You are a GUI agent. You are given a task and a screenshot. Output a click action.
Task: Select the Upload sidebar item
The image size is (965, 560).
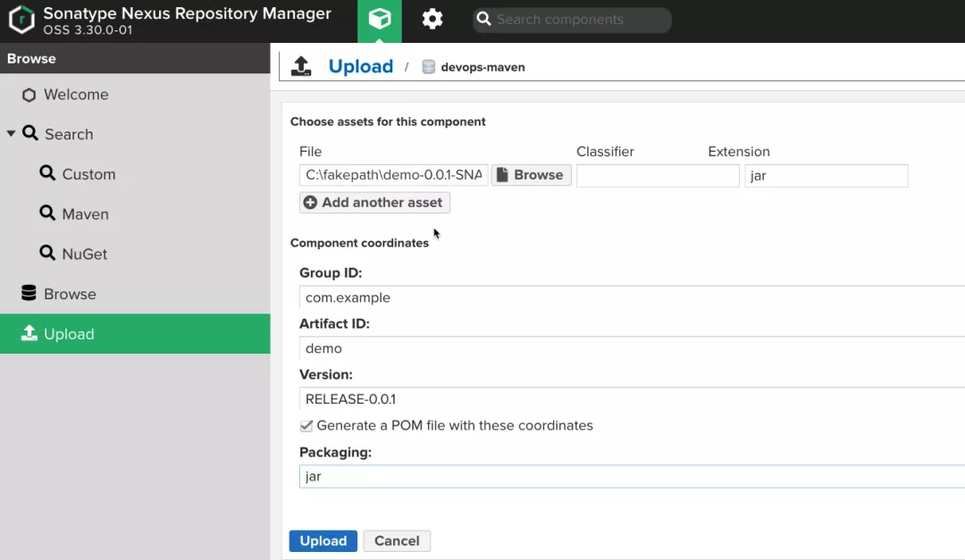tap(135, 333)
